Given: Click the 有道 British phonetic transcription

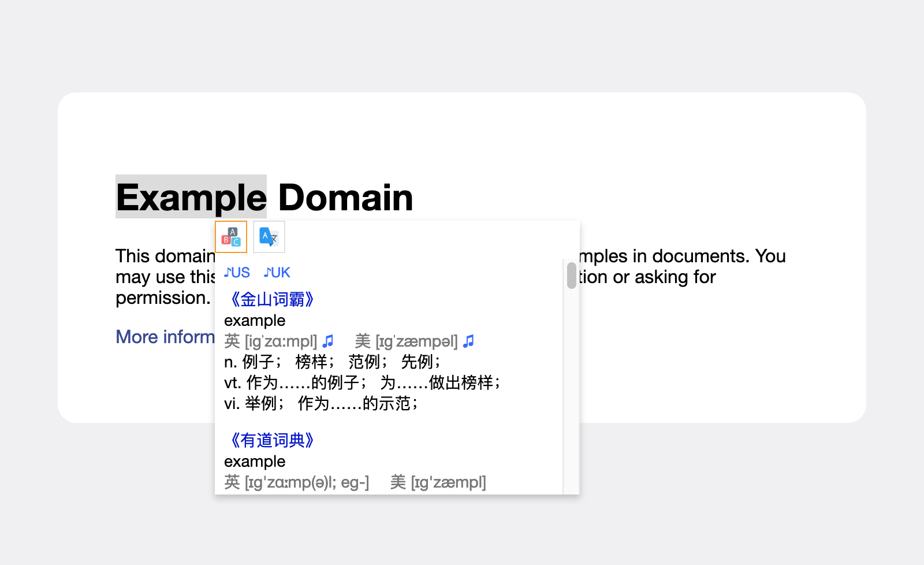Looking at the screenshot, I should 307,482.
